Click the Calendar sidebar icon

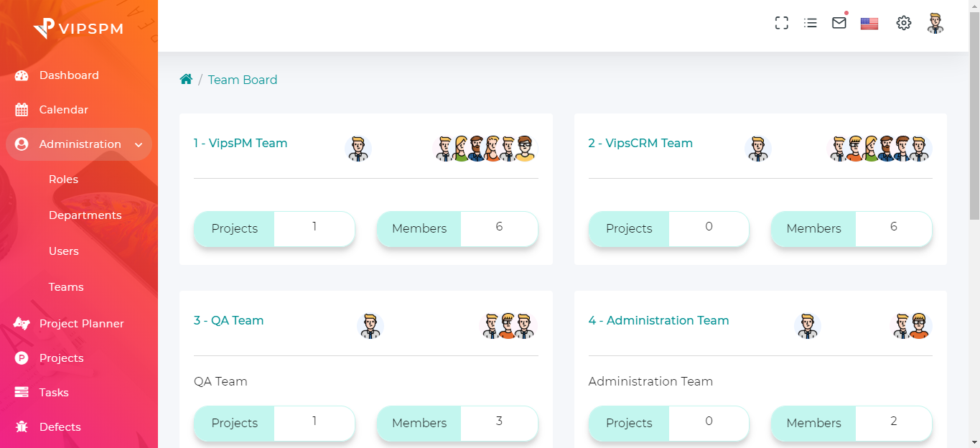pos(22,110)
